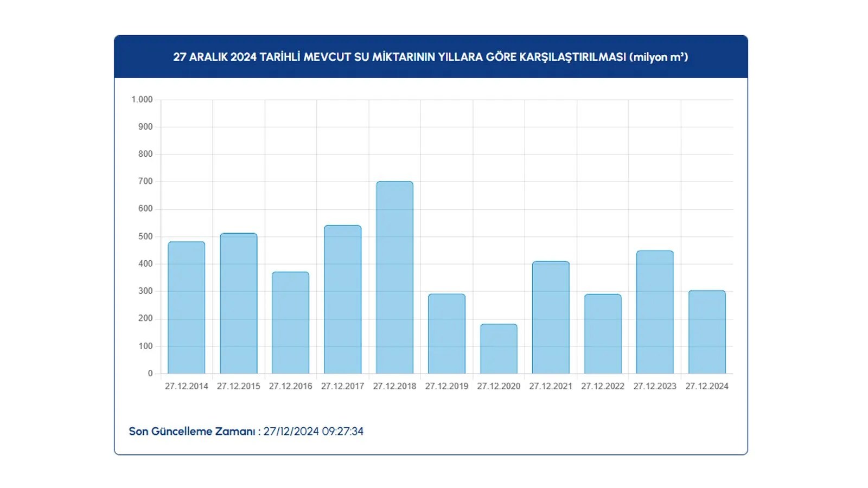Click the x-axis label 27.12.2023
This screenshot has width=868, height=488.
click(x=655, y=386)
